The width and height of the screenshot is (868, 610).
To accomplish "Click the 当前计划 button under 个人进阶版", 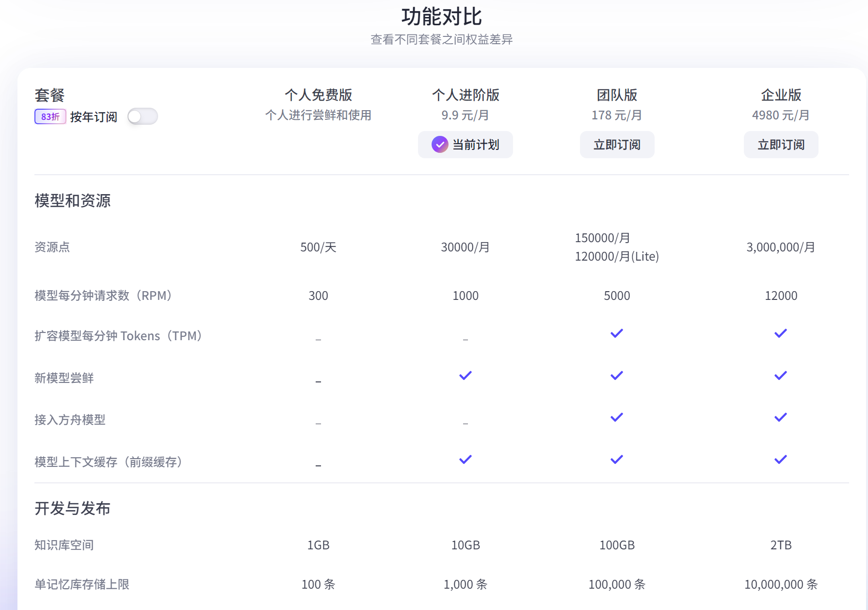I will coord(466,145).
